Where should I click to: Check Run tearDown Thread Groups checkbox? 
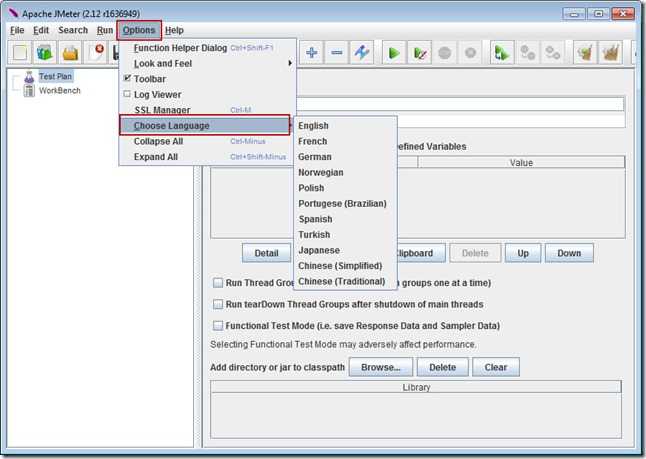point(218,304)
